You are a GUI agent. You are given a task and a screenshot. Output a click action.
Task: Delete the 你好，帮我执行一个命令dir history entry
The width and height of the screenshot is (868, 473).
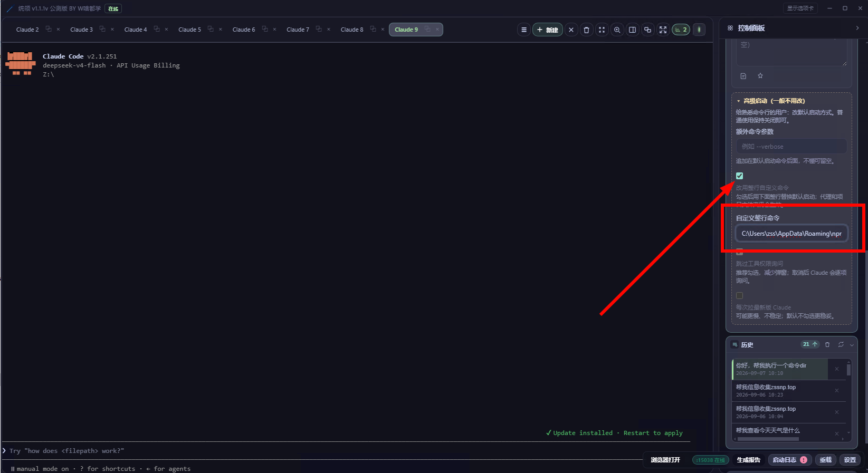coord(837,369)
